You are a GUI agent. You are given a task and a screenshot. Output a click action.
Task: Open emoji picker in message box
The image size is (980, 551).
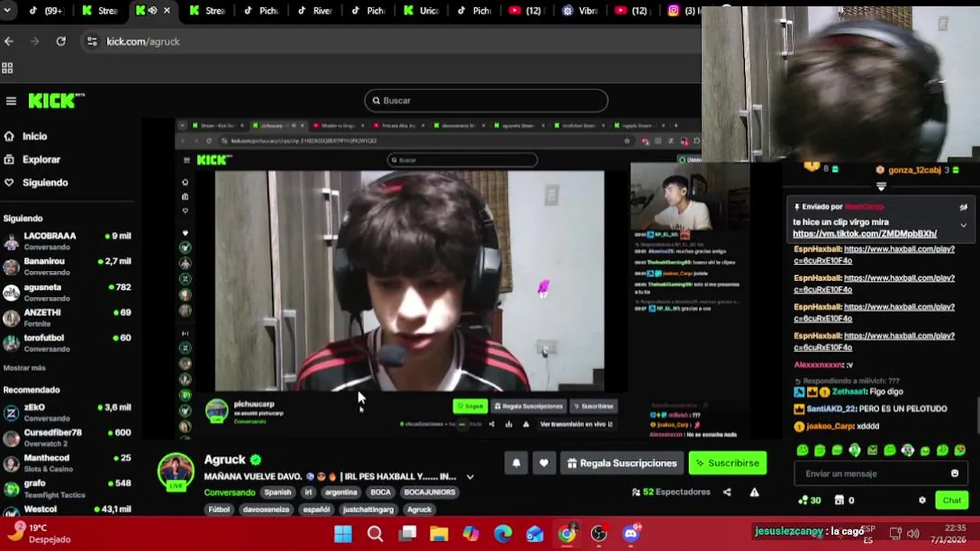955,474
